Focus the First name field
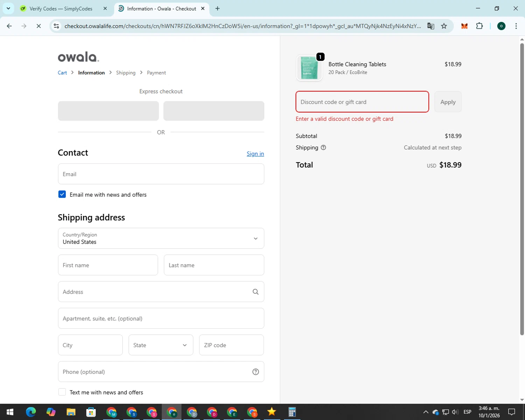Image resolution: width=525 pixels, height=420 pixels. (x=108, y=265)
